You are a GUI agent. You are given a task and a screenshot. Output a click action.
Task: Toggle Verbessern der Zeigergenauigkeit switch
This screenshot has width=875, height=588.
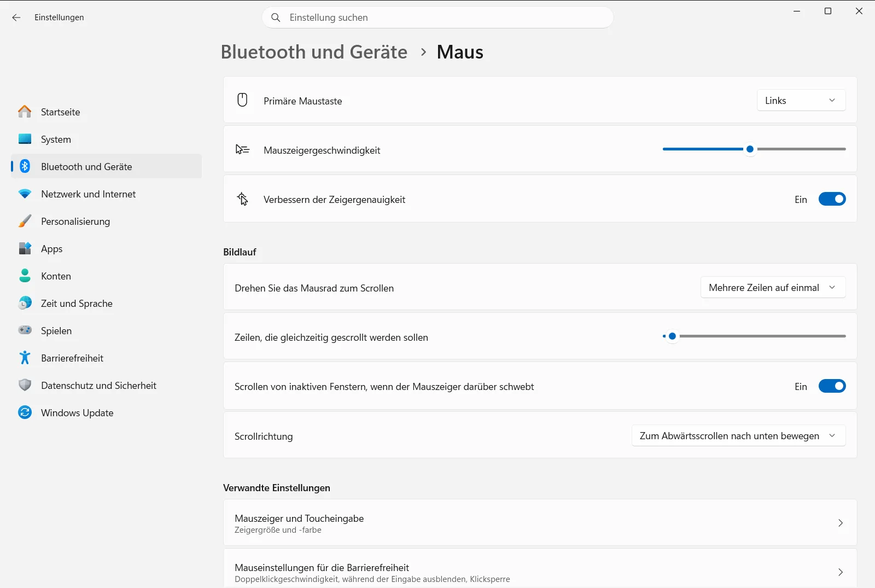(x=832, y=199)
